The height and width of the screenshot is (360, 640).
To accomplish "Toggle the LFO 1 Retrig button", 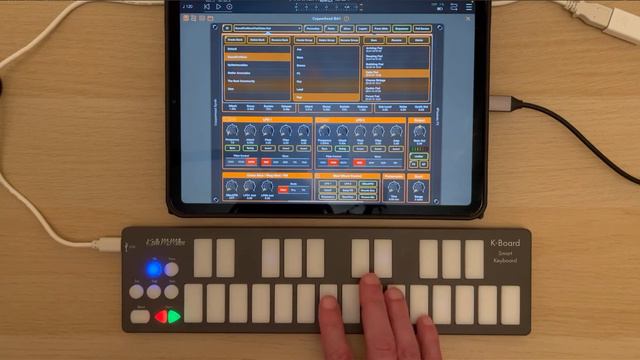I will pos(250,148).
